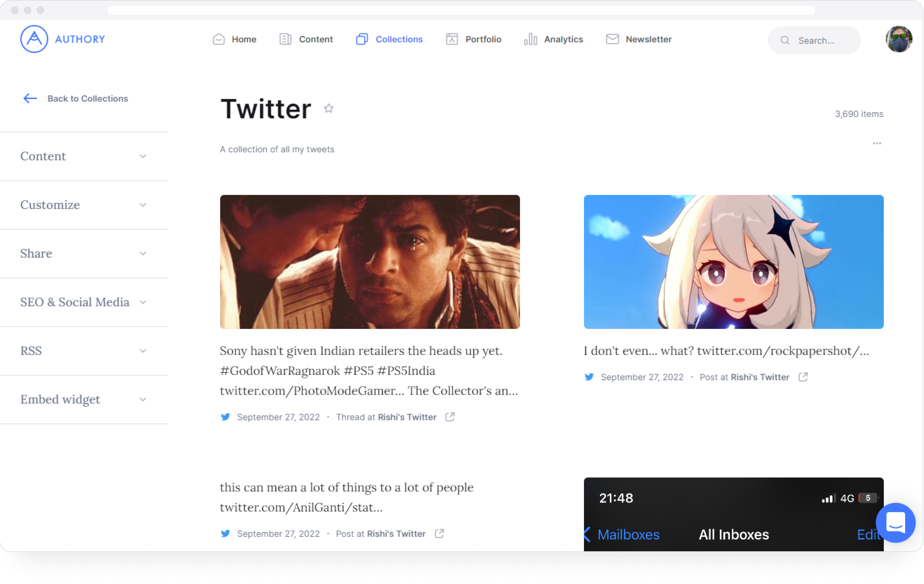The width and height of the screenshot is (924, 584).
Task: Open the chat support bubble
Action: (x=895, y=522)
